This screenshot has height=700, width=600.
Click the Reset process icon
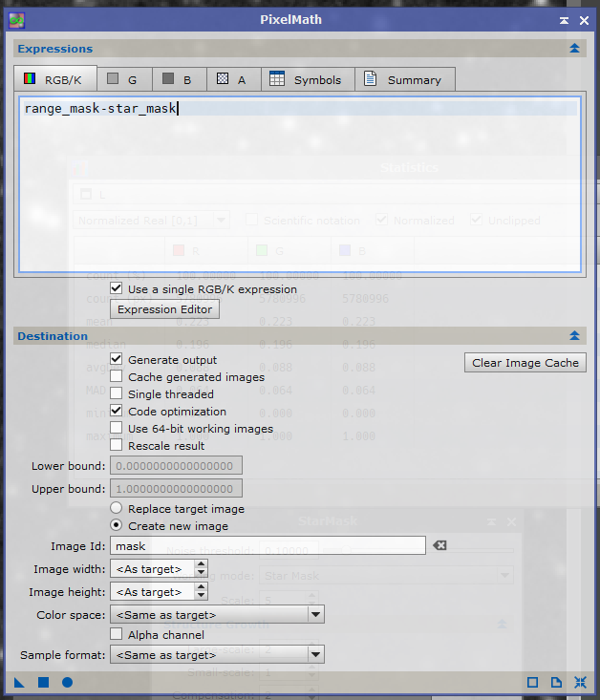tap(580, 682)
